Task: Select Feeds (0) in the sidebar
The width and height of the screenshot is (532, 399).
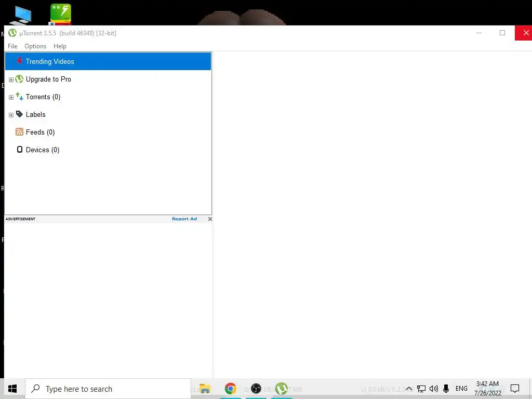Action: click(x=41, y=132)
